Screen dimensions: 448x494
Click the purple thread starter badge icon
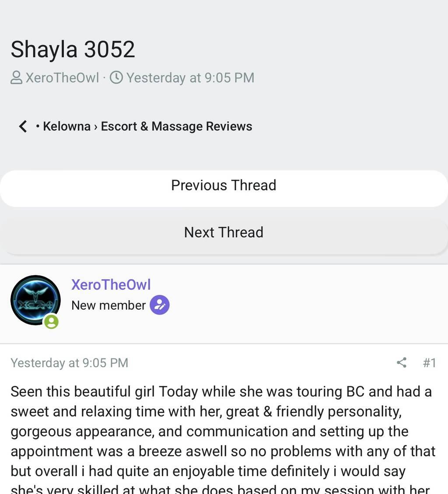coord(159,305)
